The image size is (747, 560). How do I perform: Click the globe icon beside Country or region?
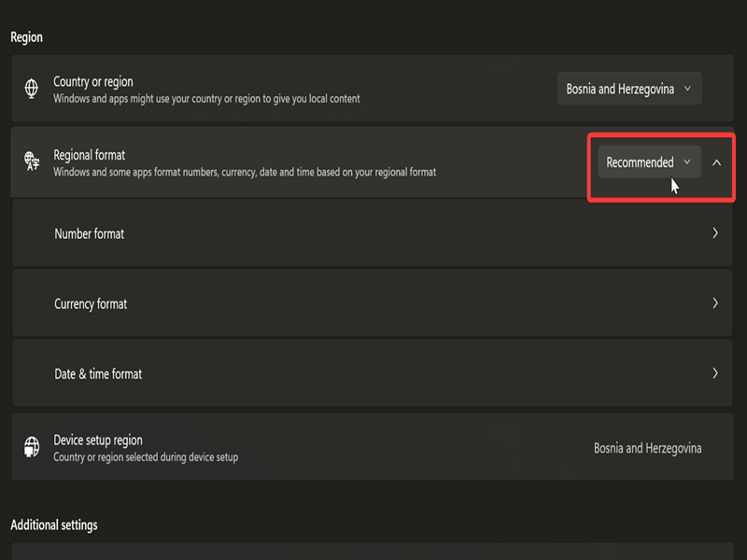point(32,88)
